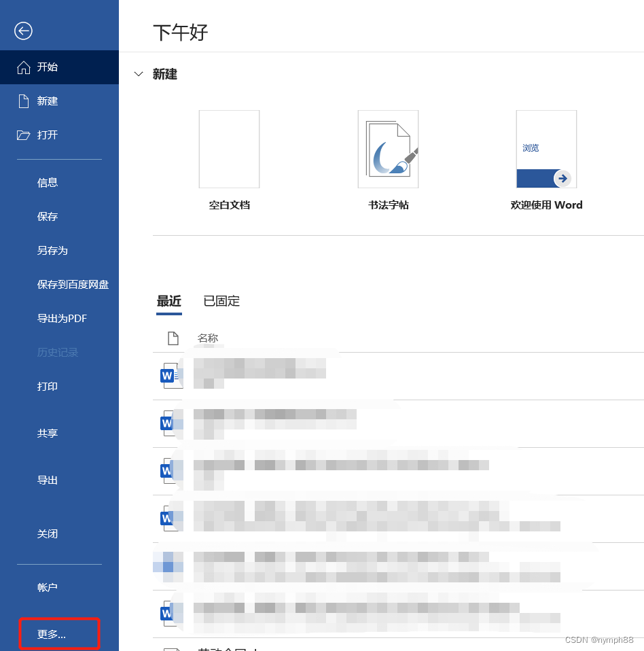Switch to the 已固定 tab
644x651 pixels.
[221, 302]
